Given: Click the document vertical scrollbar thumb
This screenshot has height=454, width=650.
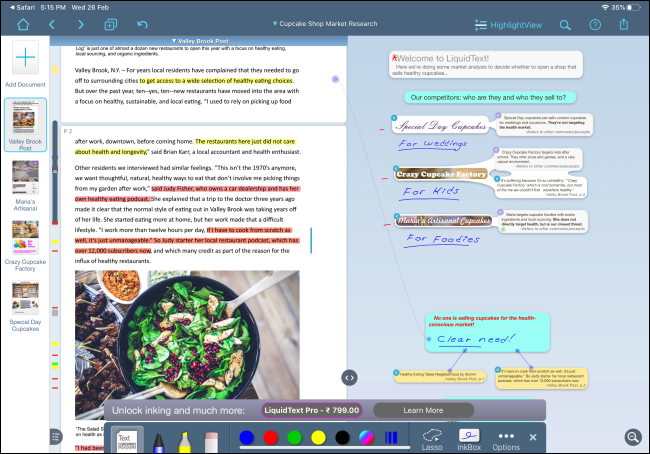Looking at the screenshot, I should (x=55, y=172).
